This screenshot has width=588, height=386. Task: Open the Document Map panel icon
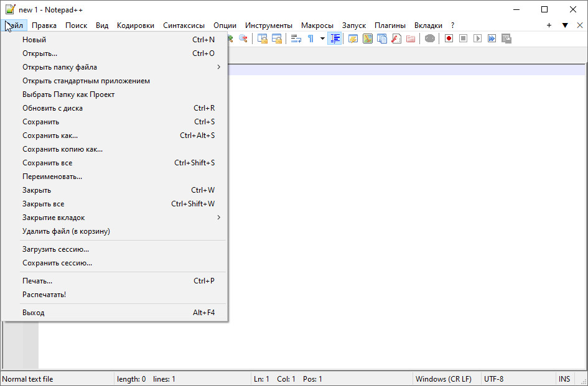click(x=367, y=39)
